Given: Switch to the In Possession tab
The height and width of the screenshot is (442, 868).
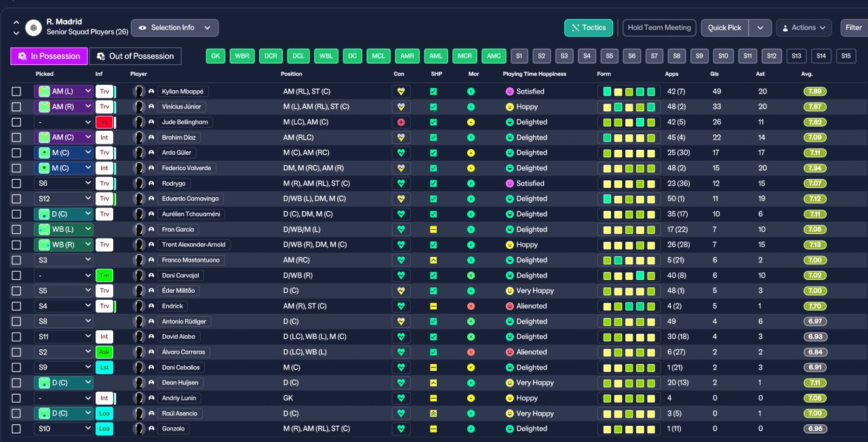Looking at the screenshot, I should [x=49, y=56].
